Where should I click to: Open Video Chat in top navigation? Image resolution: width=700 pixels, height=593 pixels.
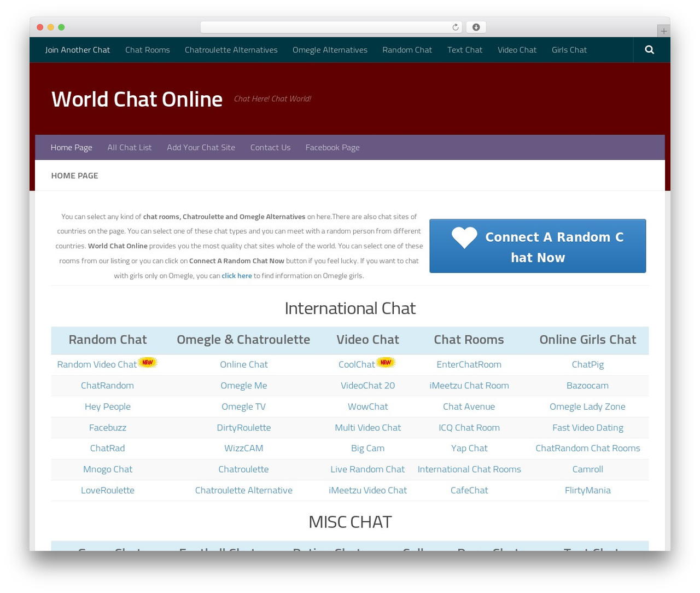coord(517,50)
